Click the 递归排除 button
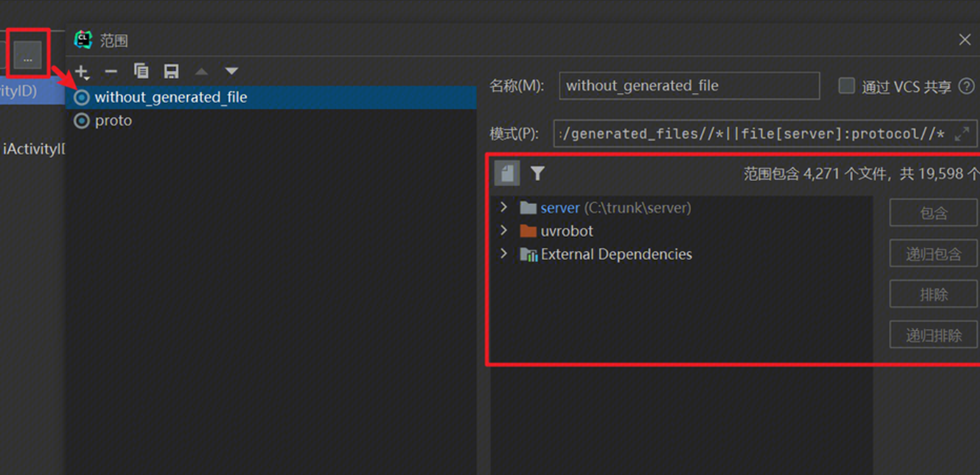 point(933,335)
